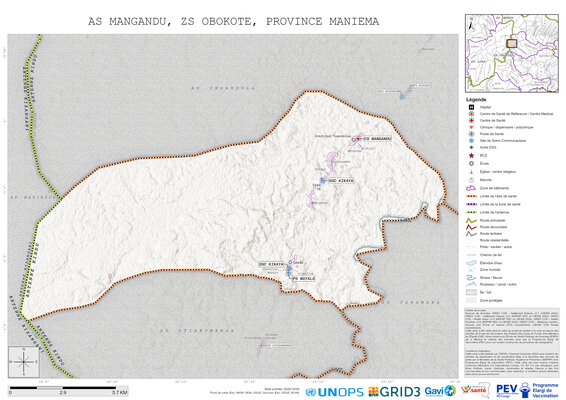The width and height of the screenshot is (566, 400).
Task: Click the Légende heading
Action: coord(476,100)
